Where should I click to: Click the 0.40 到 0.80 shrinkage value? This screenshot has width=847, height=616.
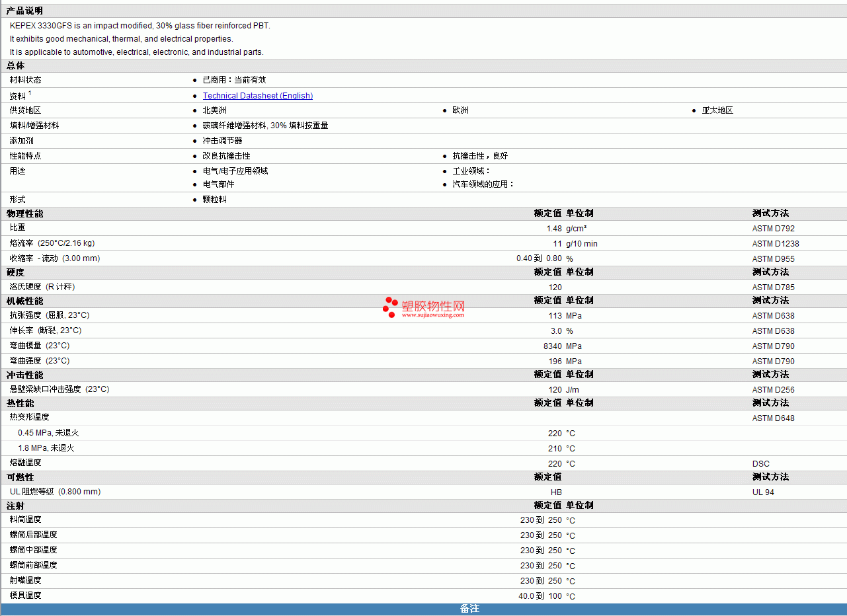tap(539, 258)
